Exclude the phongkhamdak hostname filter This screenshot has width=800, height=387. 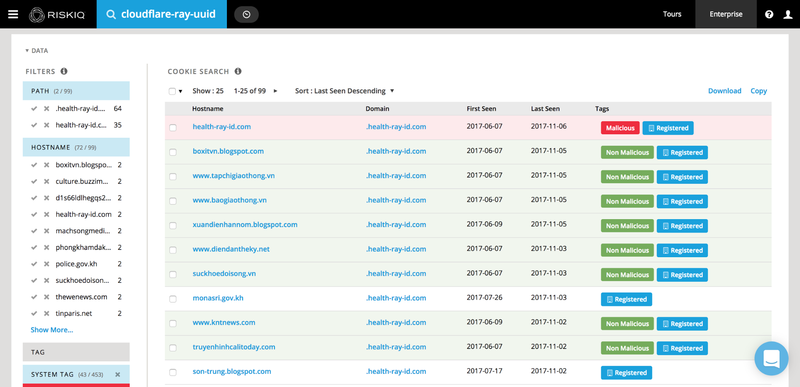[x=46, y=247]
